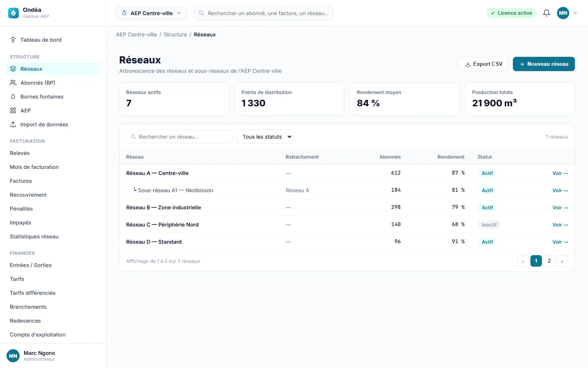Click the Import de données upload icon

click(x=13, y=124)
